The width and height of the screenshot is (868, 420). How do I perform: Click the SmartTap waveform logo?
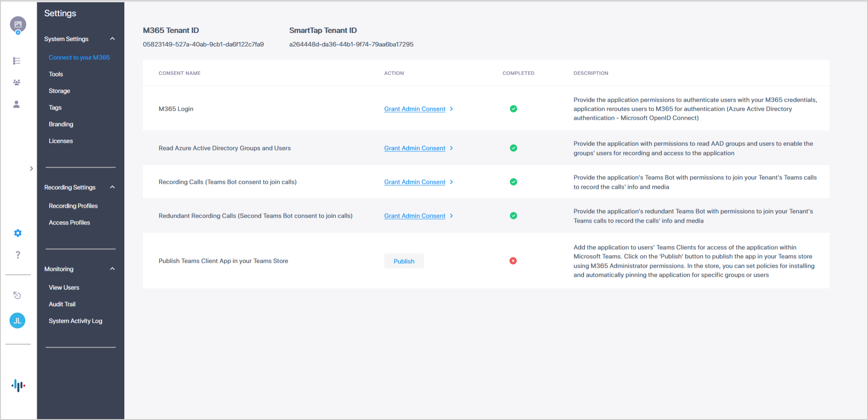[x=18, y=385]
